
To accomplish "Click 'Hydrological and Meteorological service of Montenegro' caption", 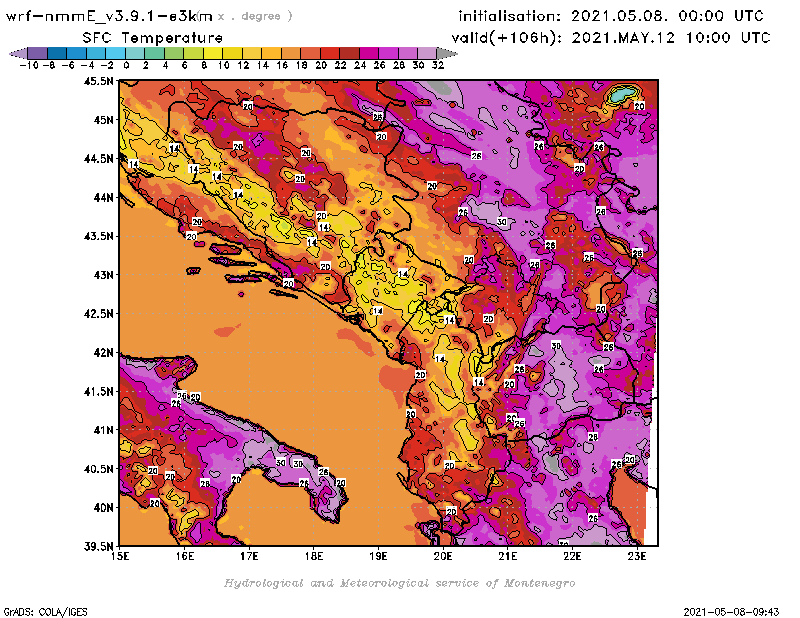I will pos(399,583).
